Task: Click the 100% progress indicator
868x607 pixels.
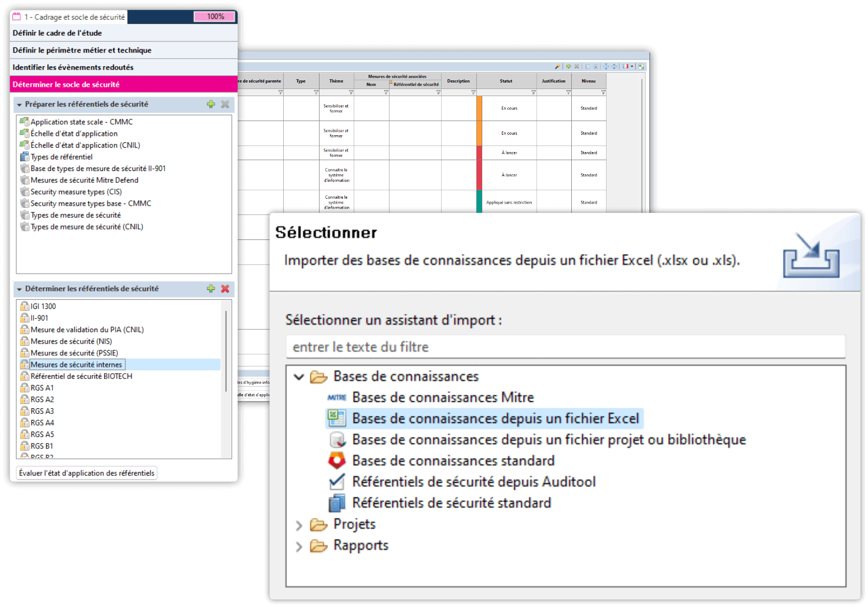Action: pyautogui.click(x=215, y=17)
